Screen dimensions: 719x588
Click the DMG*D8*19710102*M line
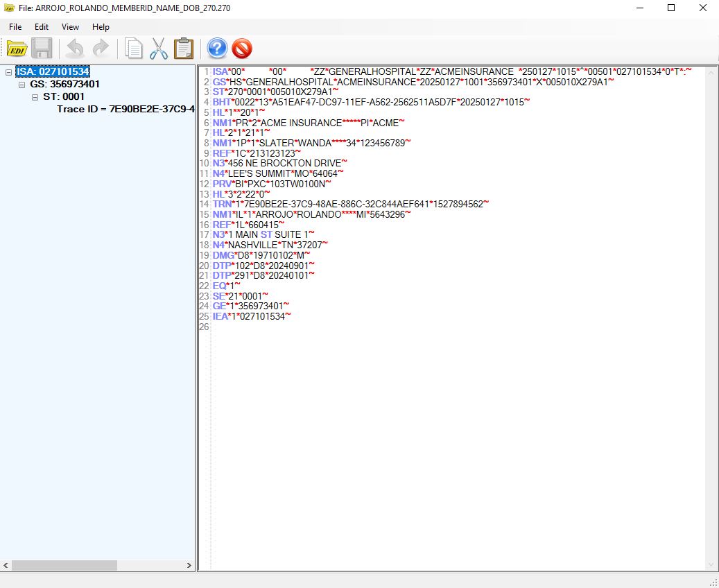click(261, 255)
